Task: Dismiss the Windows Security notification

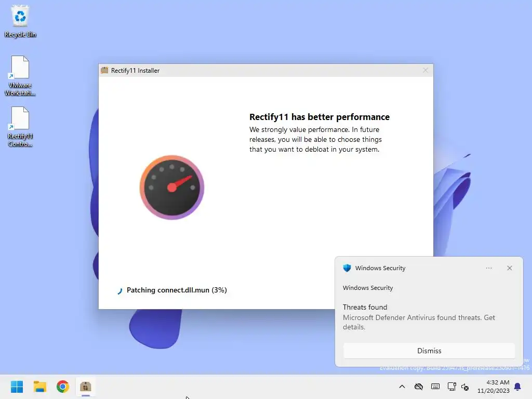Action: click(x=429, y=351)
